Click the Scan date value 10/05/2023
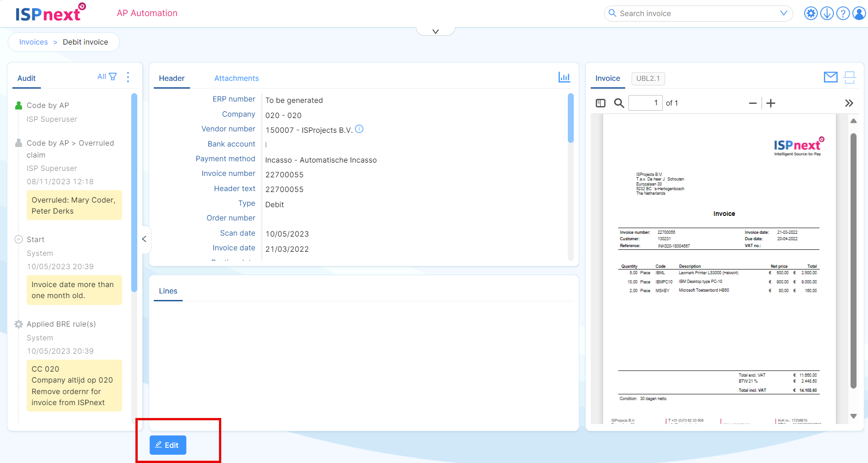Viewport: 868px width, 463px height. (x=287, y=234)
